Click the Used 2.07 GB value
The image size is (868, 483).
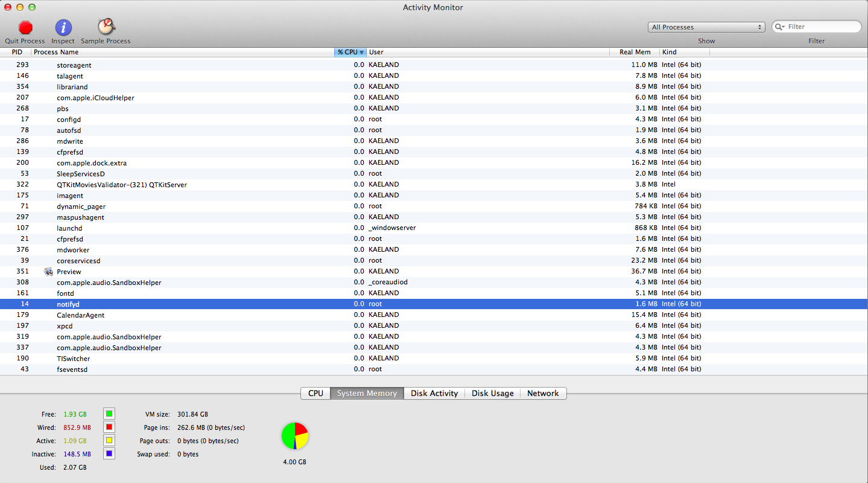pyautogui.click(x=75, y=467)
